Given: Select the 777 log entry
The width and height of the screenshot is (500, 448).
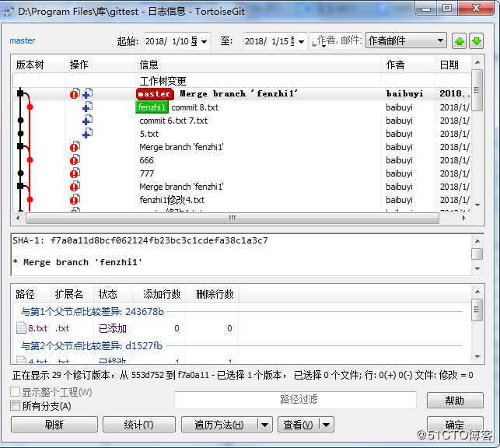Looking at the screenshot, I should [241, 173].
